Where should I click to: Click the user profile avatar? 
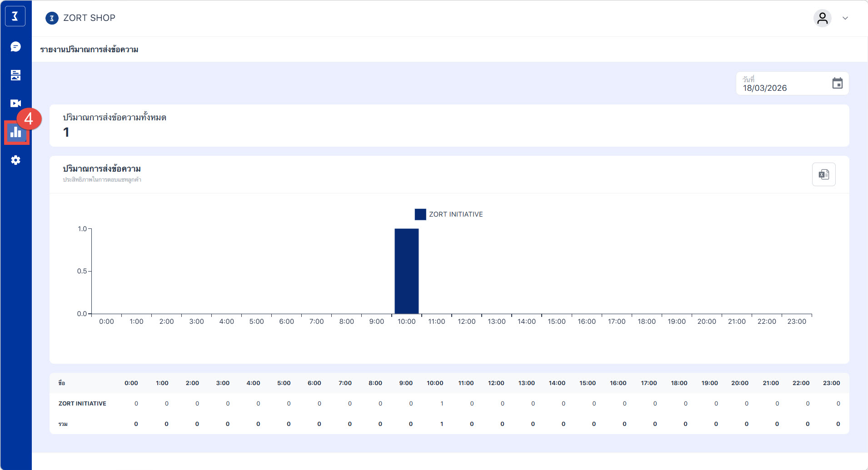pyautogui.click(x=822, y=18)
